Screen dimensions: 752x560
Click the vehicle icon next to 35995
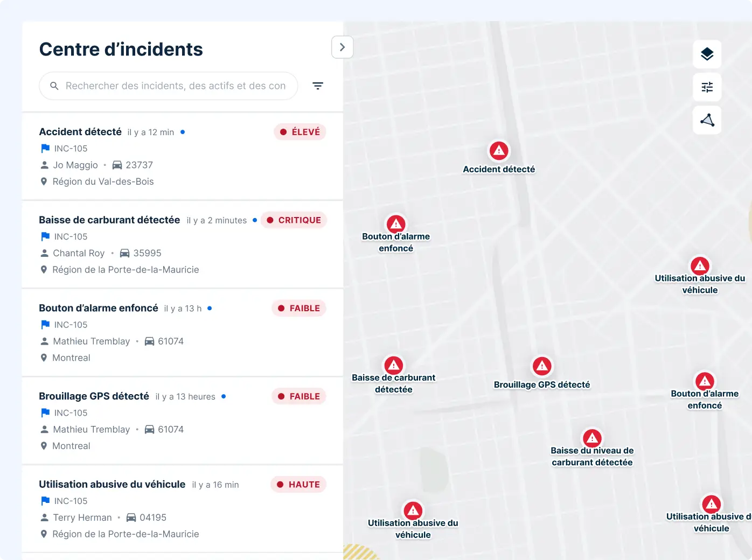click(x=124, y=253)
